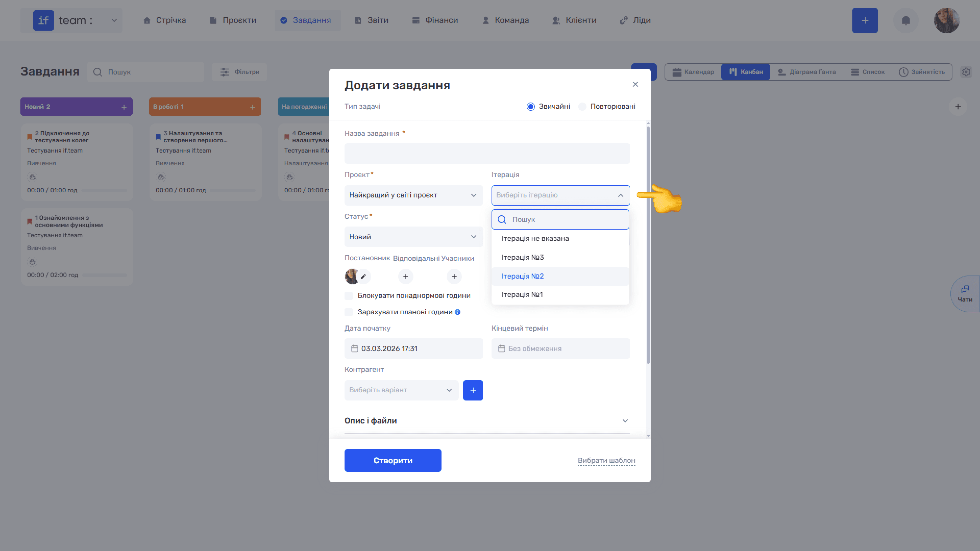Image resolution: width=980 pixels, height=551 pixels.
Task: Open the Чати chat panel
Action: 965,294
